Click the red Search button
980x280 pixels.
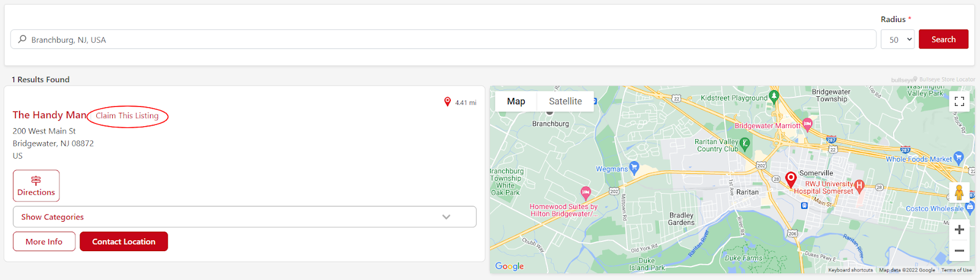[x=943, y=39]
